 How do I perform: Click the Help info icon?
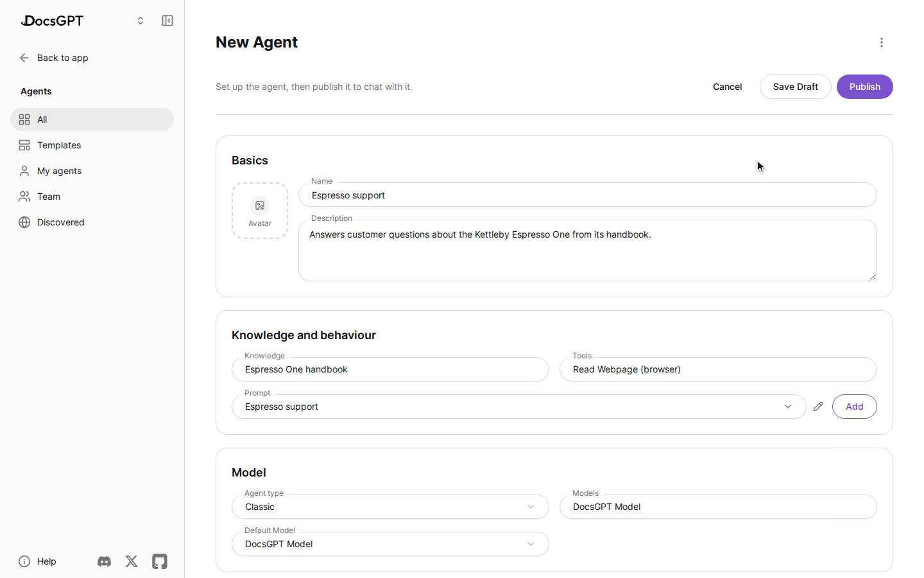click(x=24, y=561)
